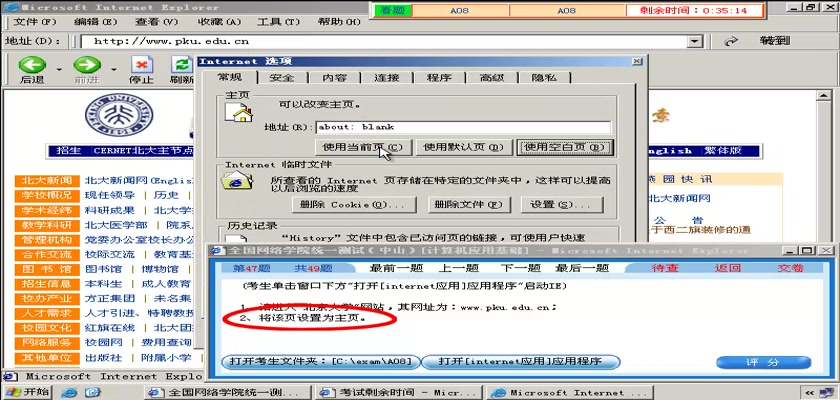The width and height of the screenshot is (840, 400).
Task: Click 北大新闻 orange nav item
Action: 47,180
